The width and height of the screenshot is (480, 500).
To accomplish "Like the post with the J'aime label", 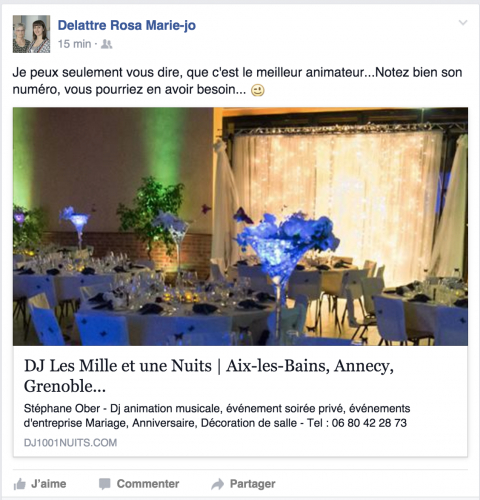I will (x=49, y=484).
